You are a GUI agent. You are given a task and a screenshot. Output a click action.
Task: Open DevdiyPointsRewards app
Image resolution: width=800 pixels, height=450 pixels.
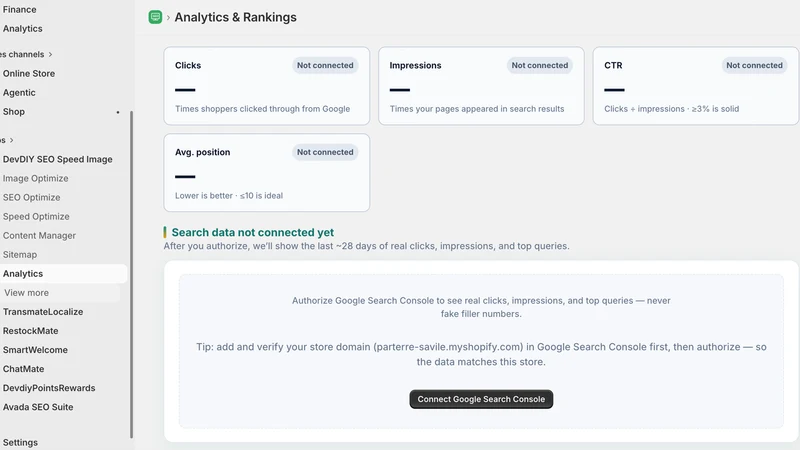click(49, 388)
